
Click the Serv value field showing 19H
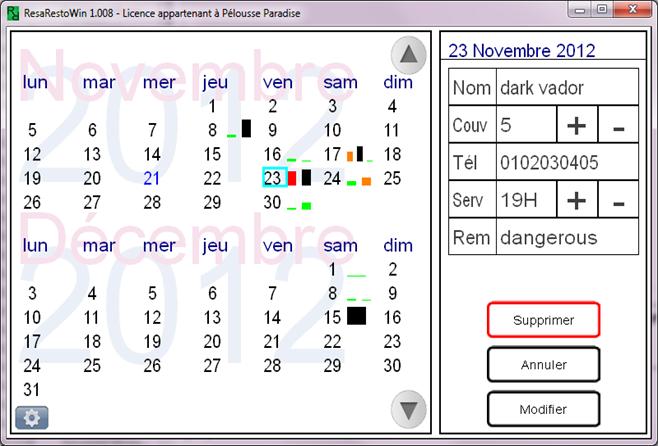pos(527,200)
